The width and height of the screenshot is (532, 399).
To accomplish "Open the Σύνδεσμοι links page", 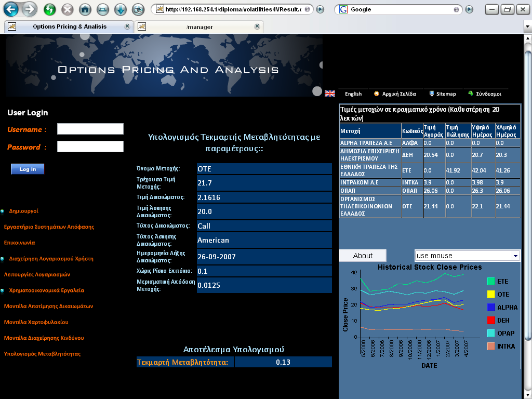I will 488,94.
